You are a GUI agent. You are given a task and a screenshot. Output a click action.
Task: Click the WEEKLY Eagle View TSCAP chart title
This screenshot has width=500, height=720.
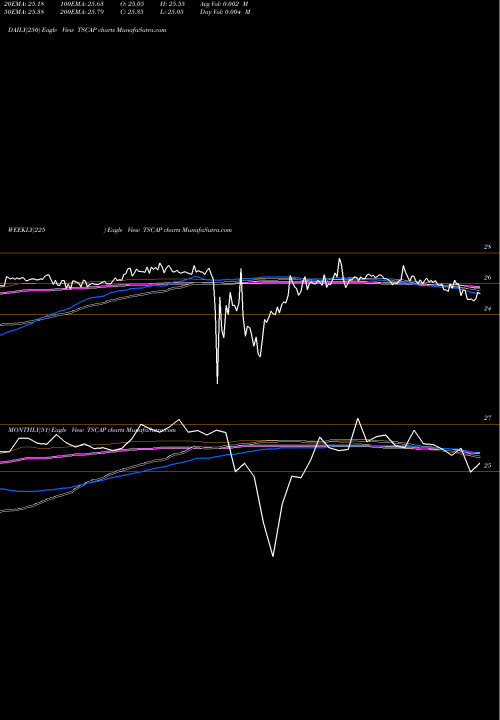click(x=120, y=230)
